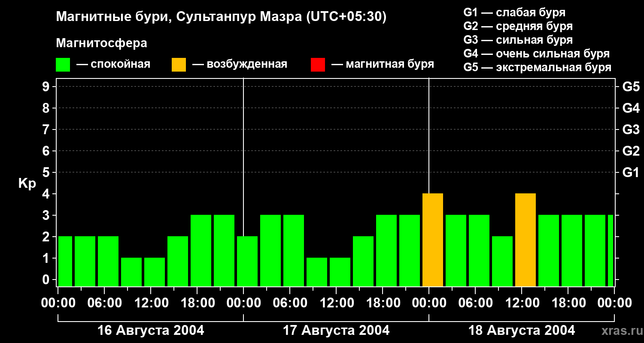Click the green swatch for "спокойная"
The width and height of the screenshot is (644, 343).
[63, 64]
